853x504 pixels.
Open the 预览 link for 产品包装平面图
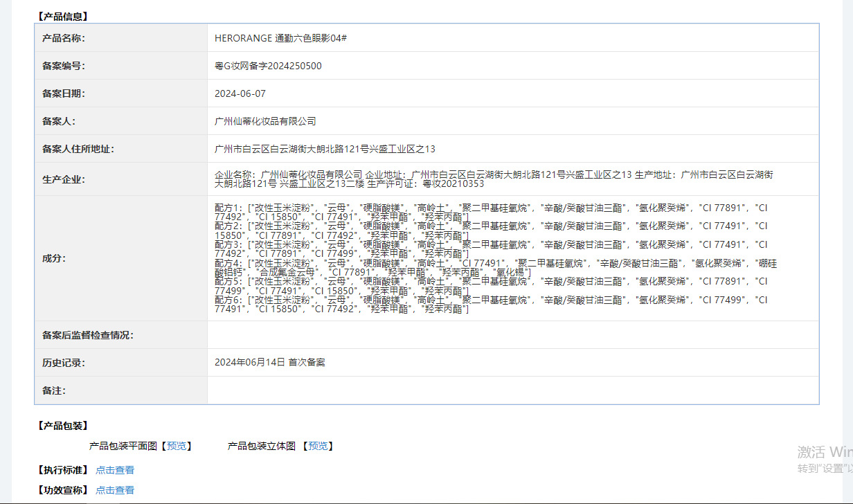(x=177, y=446)
